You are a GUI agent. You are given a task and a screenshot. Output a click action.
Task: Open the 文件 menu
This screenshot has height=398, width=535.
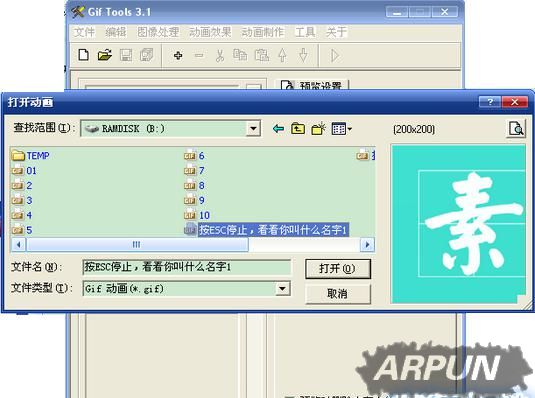[84, 32]
